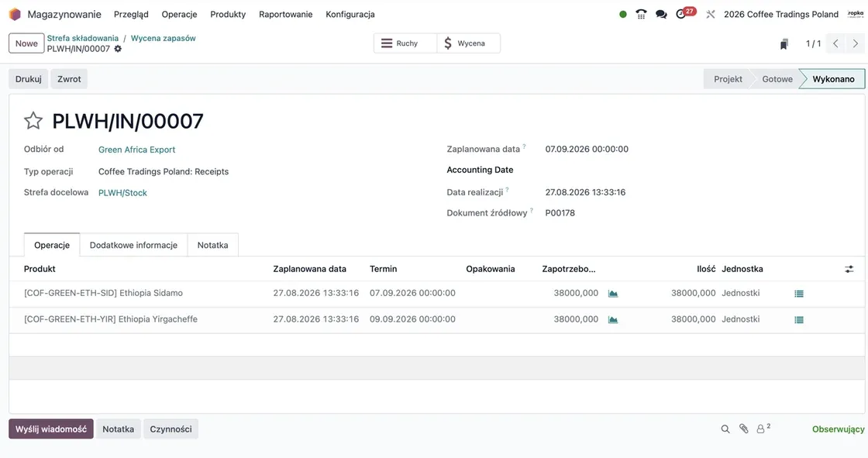Click the Nowe button

coord(26,43)
